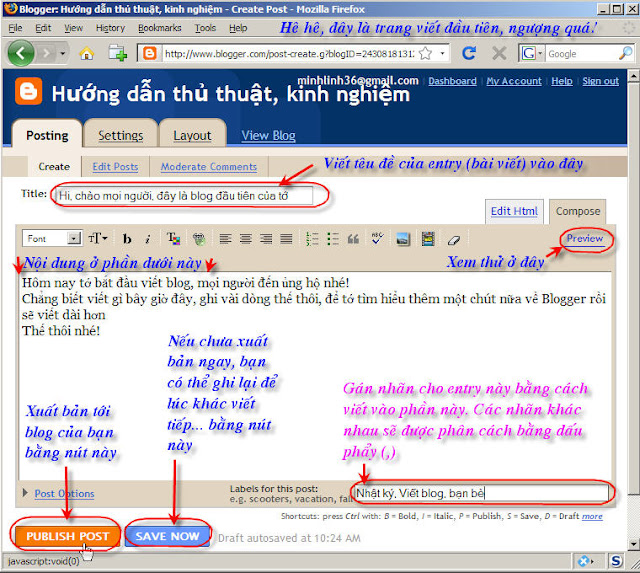This screenshot has height=573, width=640.
Task: Bookmark this page with the star icon
Action: click(425, 53)
